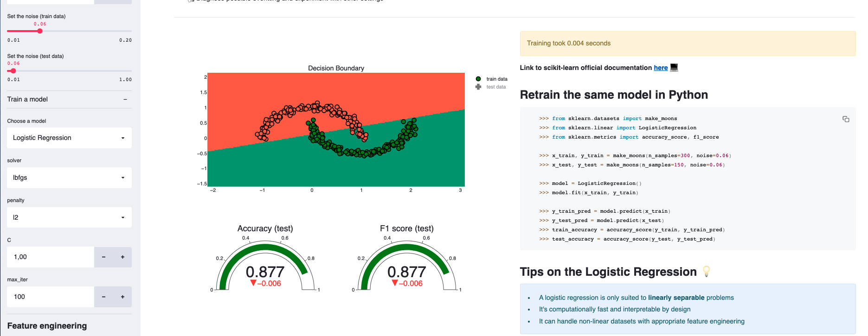868x336 pixels.
Task: Copy the Python code snippet via copy icon
Action: 846,119
